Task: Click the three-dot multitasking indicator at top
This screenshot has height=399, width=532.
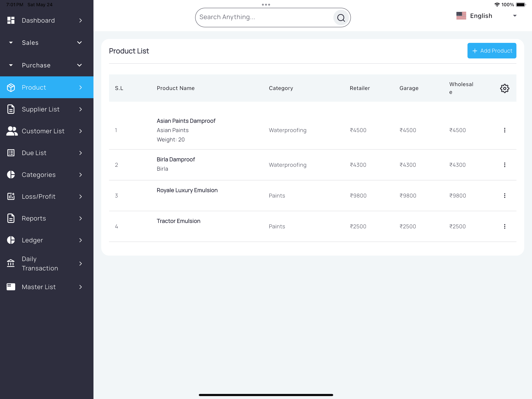Action: [266, 4]
